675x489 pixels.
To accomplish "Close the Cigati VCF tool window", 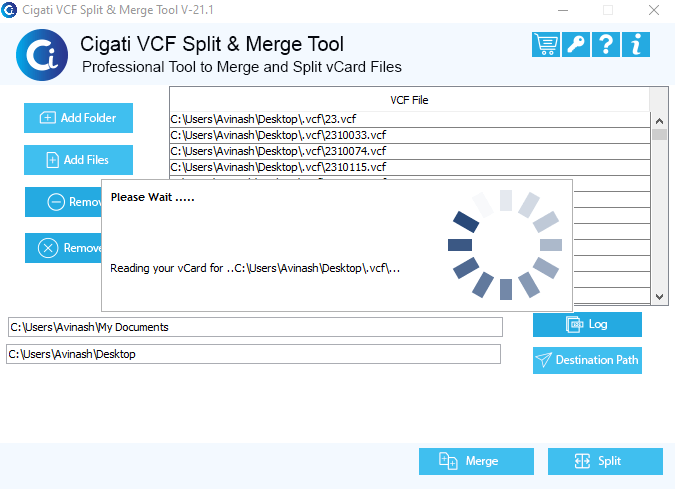I will coord(653,10).
